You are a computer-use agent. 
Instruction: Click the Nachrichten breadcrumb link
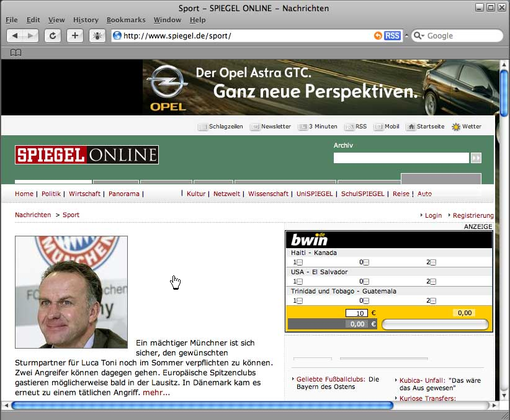[x=33, y=215]
